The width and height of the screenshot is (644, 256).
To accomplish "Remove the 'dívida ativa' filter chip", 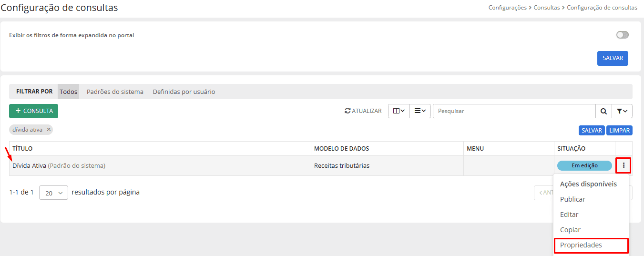I will point(49,130).
